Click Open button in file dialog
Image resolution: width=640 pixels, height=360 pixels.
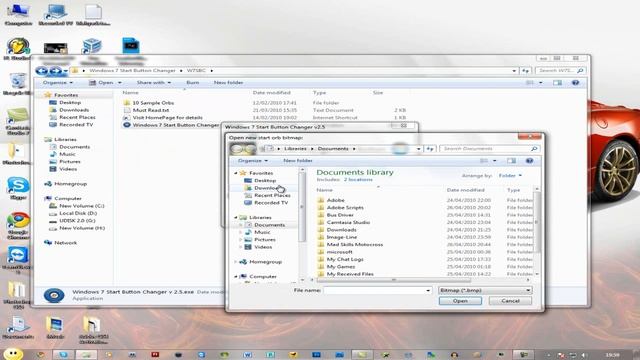pyautogui.click(x=460, y=301)
